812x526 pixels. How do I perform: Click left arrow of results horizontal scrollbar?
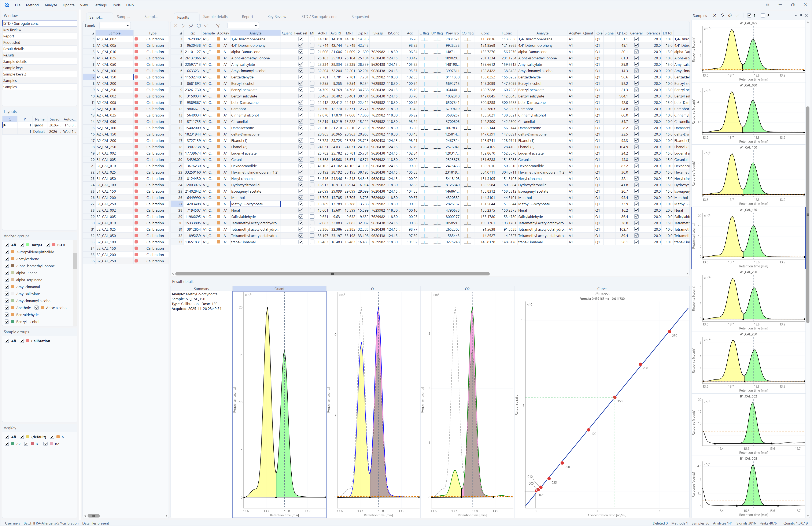[x=173, y=274]
